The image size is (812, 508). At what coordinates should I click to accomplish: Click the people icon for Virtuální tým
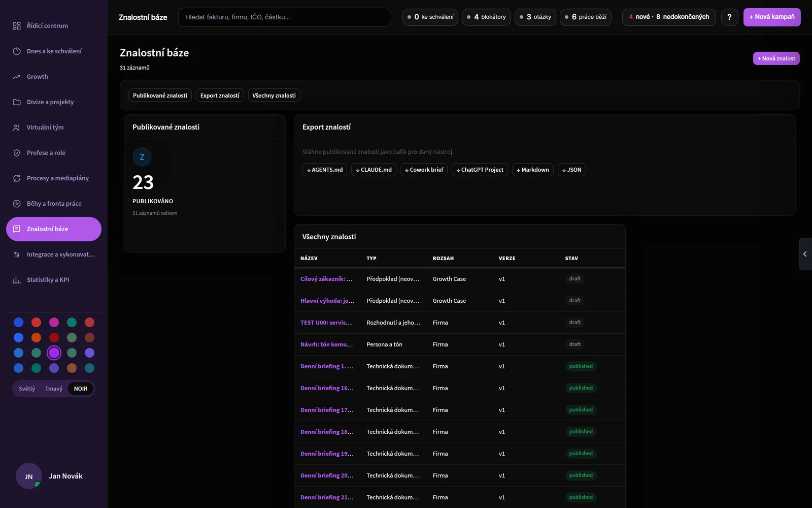[x=17, y=128]
